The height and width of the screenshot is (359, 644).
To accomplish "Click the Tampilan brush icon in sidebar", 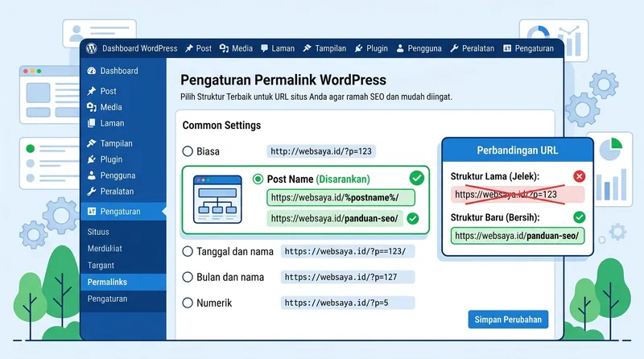I will [92, 143].
